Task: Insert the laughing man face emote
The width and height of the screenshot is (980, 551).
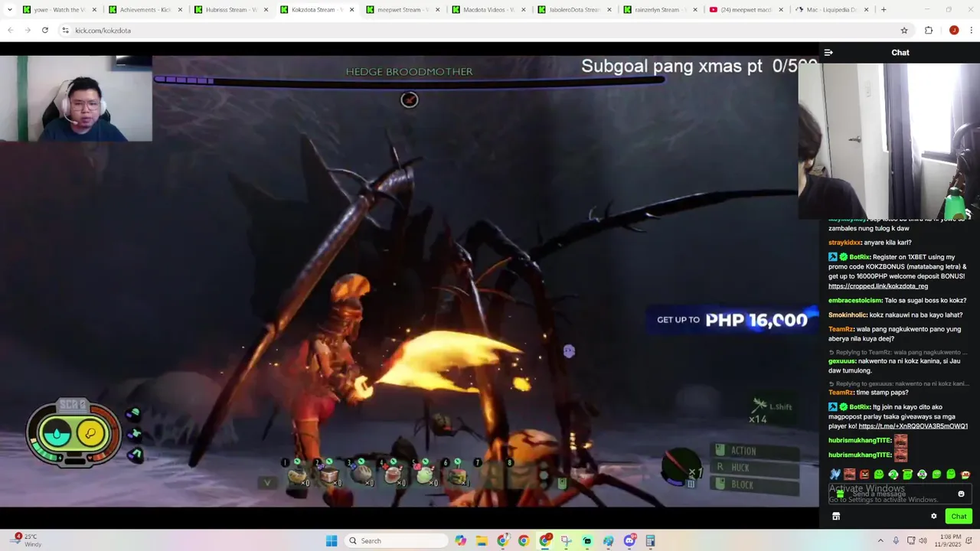Action: (849, 474)
